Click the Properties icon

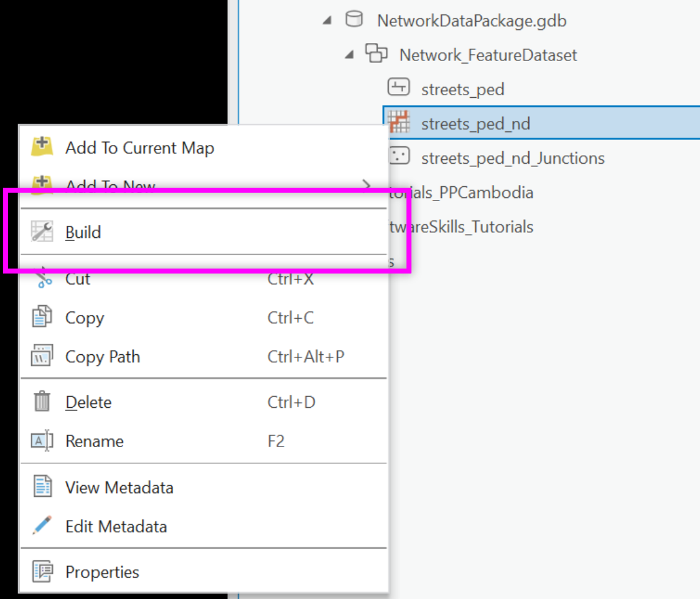[42, 572]
